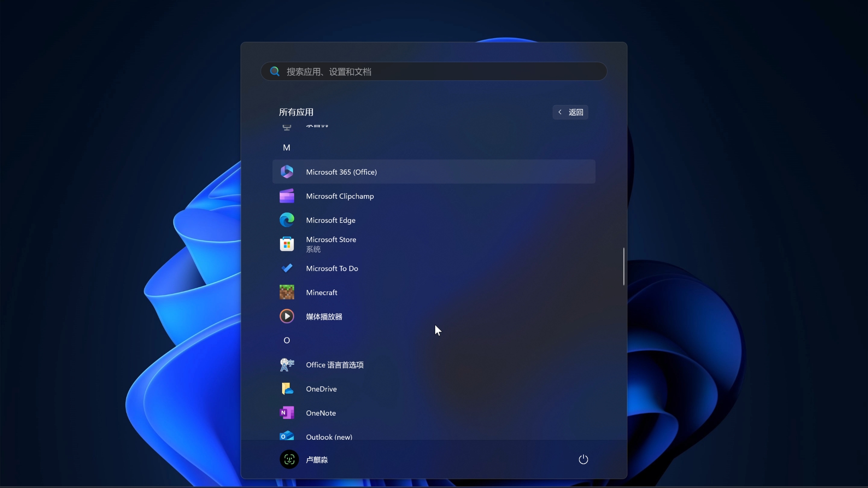Select the Microsoft Edge label
Screen dimensions: 868x488
click(x=330, y=220)
